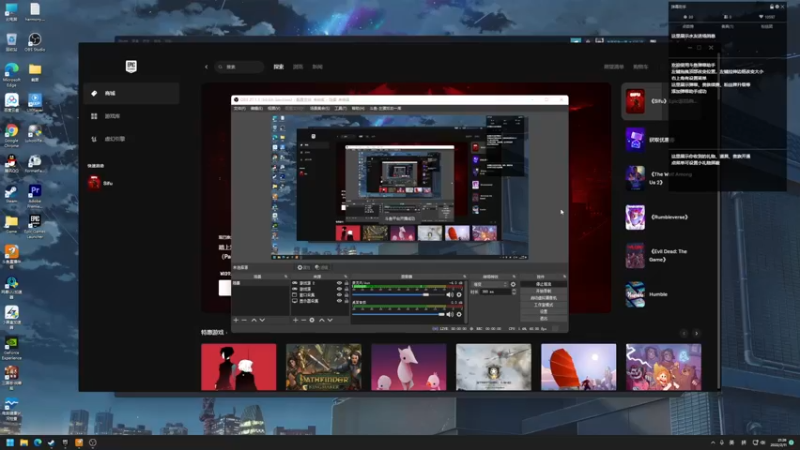Open the Epic Games Launcher desktop shortcut
The height and width of the screenshot is (450, 800).
coord(35,226)
